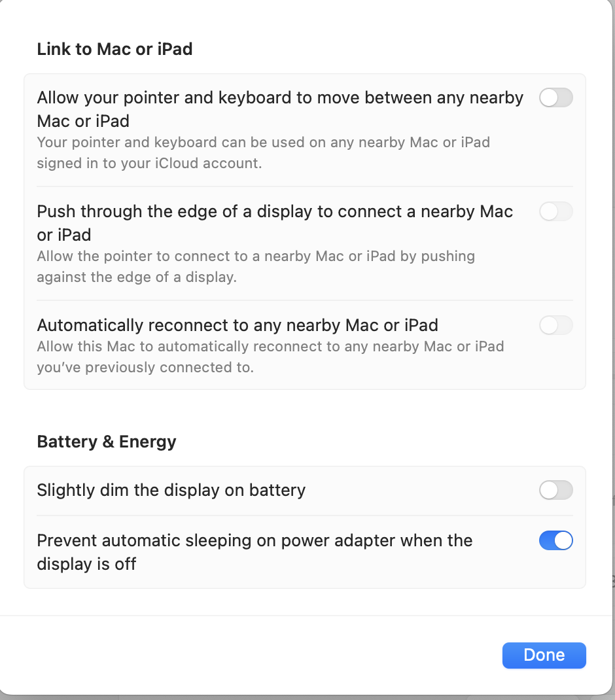
Task: Click the 'Link to Mac or iPad' heading
Action: coord(114,49)
